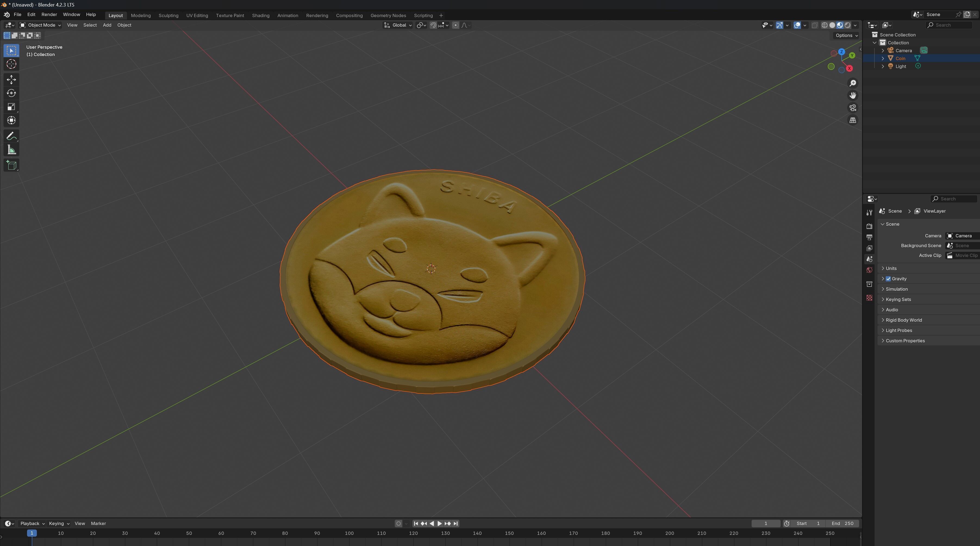The width and height of the screenshot is (980, 546).
Task: Open the Render menu
Action: click(49, 14)
